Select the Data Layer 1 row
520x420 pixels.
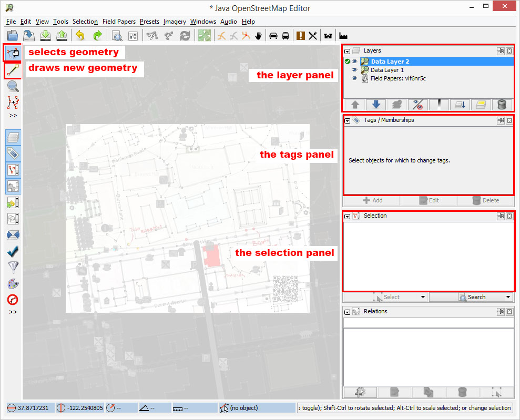click(x=429, y=70)
